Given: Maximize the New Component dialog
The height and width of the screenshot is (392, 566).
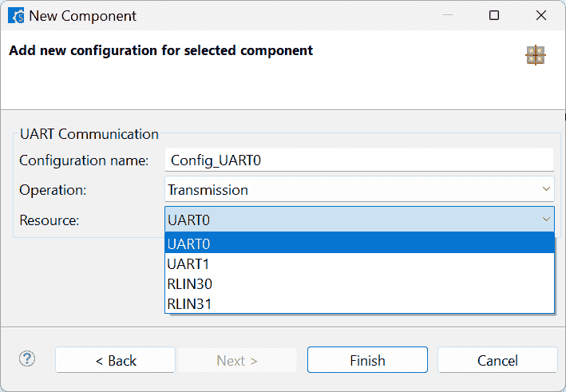Looking at the screenshot, I should pos(494,16).
